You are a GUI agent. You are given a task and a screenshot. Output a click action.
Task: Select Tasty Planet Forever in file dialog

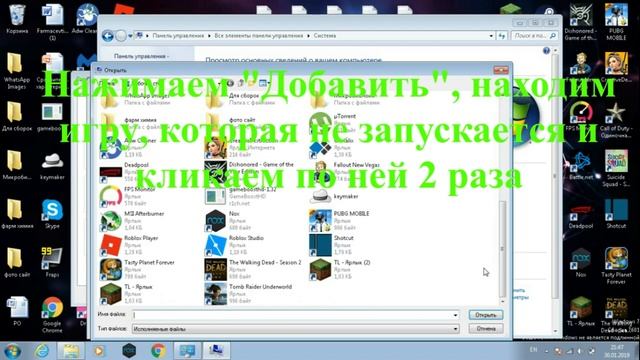point(138,270)
